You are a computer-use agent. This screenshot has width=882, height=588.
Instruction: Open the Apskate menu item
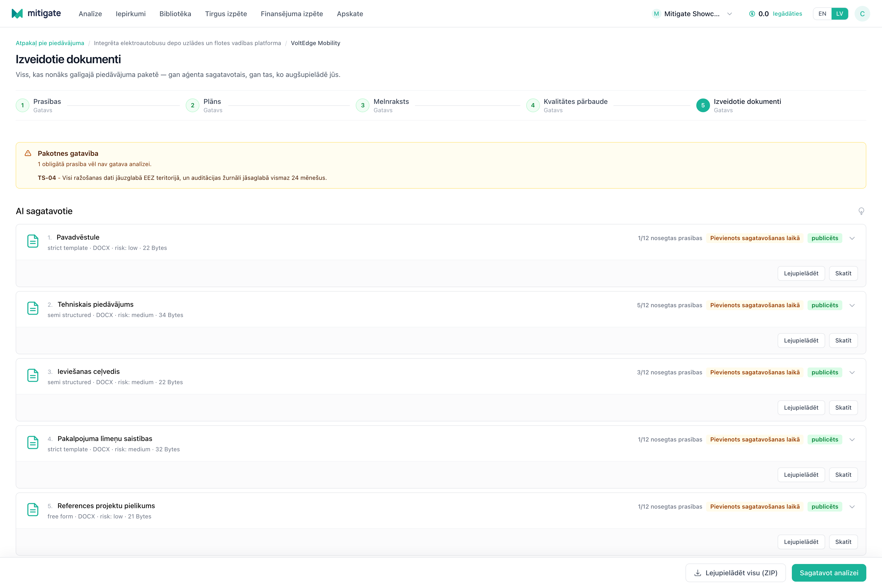(x=350, y=14)
